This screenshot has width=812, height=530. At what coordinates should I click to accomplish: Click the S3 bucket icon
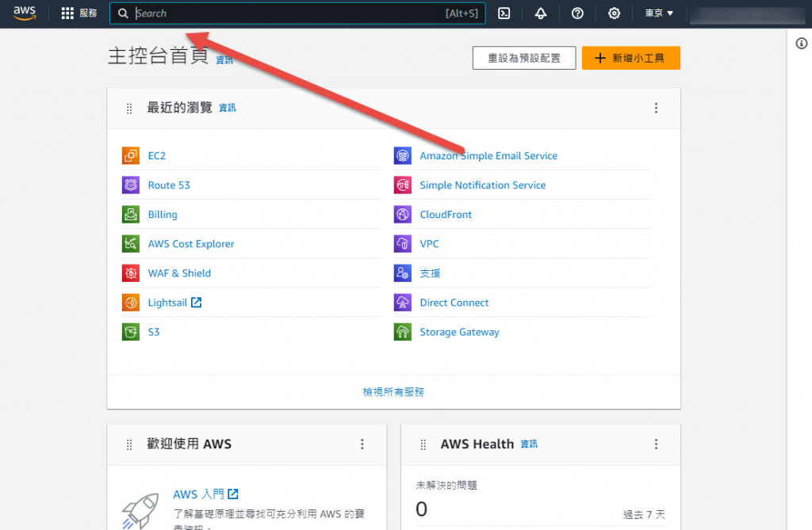click(131, 332)
